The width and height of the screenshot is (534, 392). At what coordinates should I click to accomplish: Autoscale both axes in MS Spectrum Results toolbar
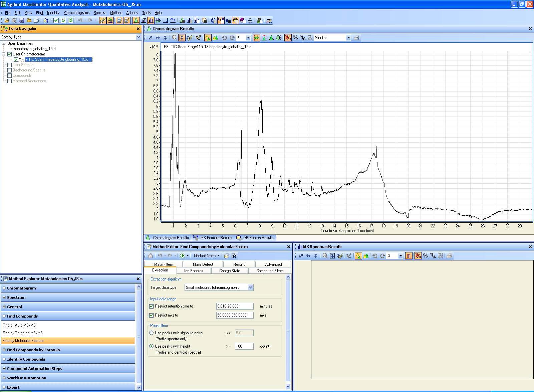click(x=301, y=256)
